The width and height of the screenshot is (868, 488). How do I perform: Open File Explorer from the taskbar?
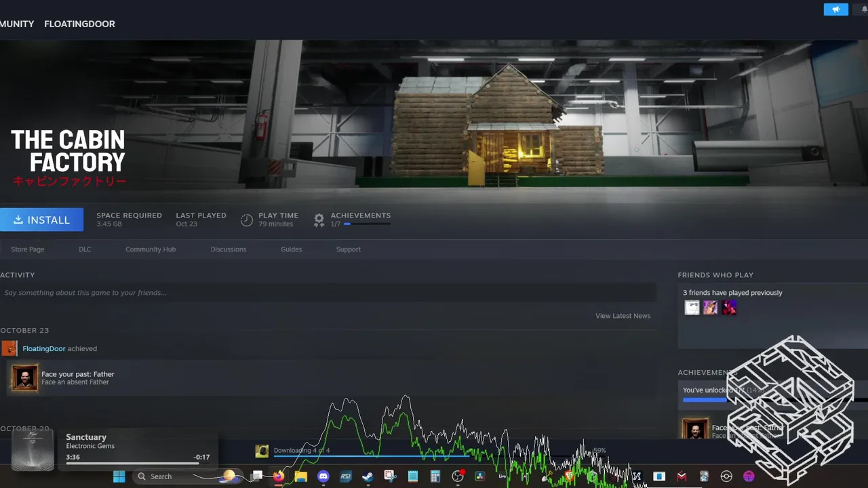pyautogui.click(x=300, y=476)
